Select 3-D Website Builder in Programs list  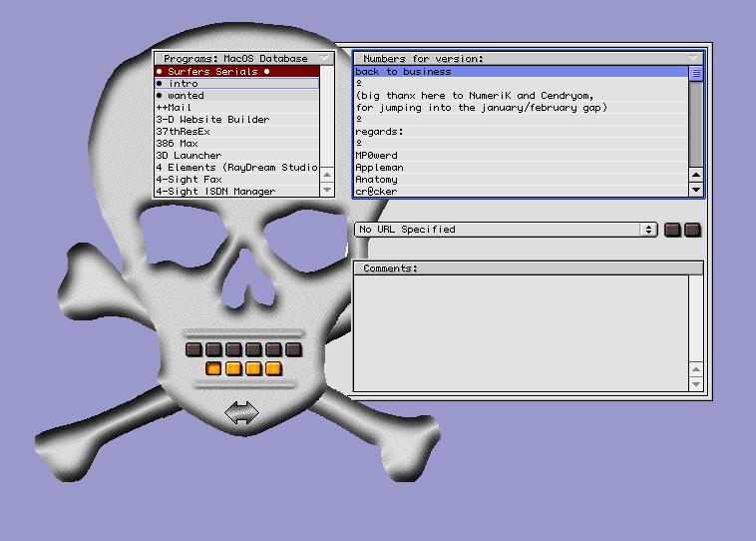point(237,119)
